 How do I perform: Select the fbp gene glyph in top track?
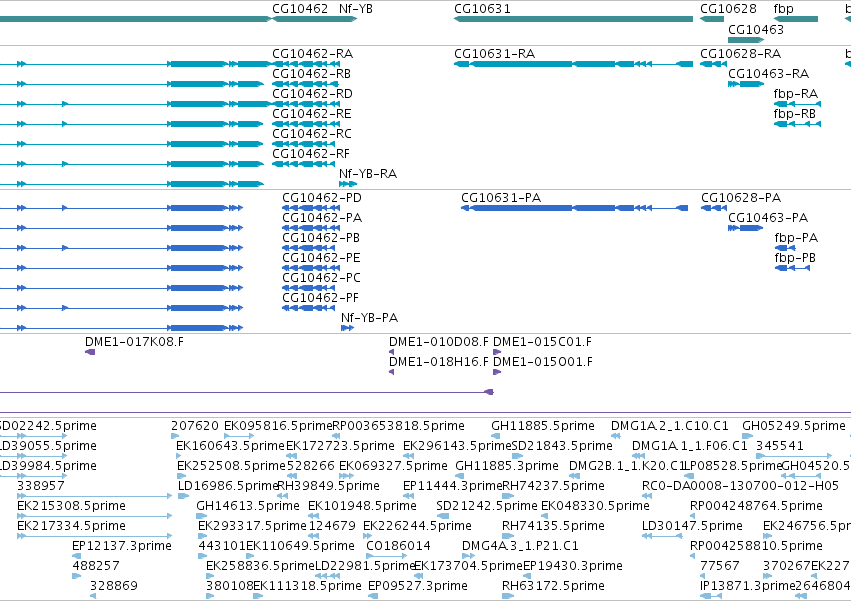coord(796,19)
